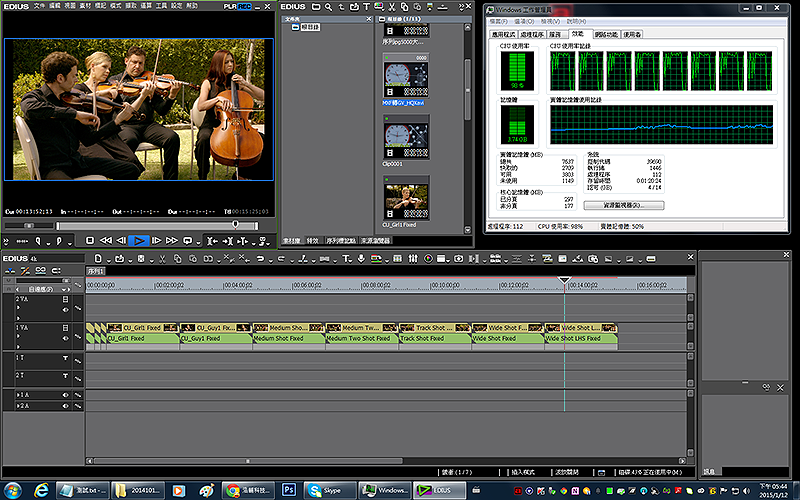Open the Create Title dropdown arrow in timeline
The image size is (800, 500).
[x=352, y=261]
